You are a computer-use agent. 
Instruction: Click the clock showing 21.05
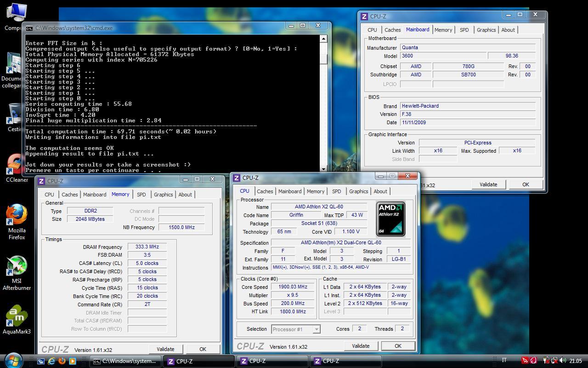(x=576, y=361)
